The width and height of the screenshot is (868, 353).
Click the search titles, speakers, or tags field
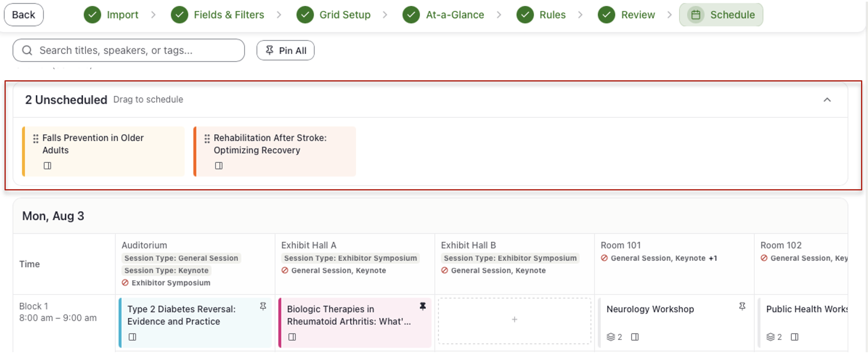click(x=129, y=50)
